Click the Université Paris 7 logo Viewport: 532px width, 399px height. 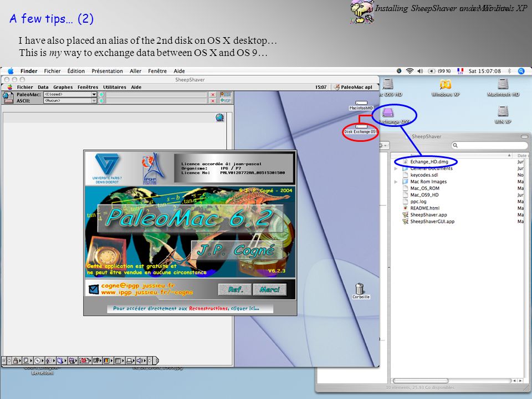pos(107,168)
